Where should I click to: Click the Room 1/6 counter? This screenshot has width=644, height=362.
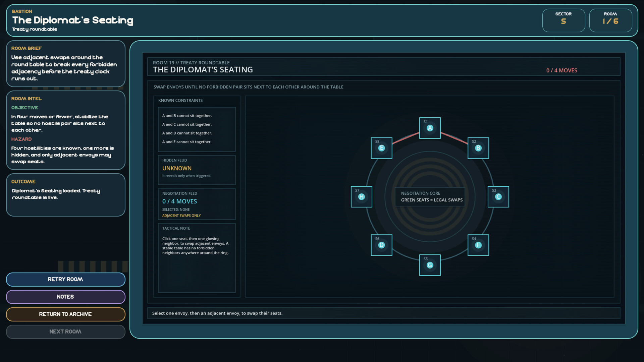[x=610, y=20]
